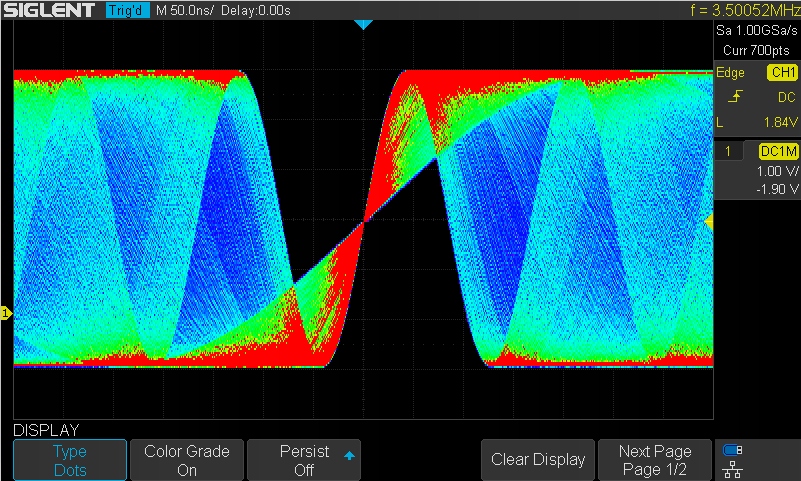This screenshot has height=481, width=801.
Task: Expand the small arrow beside Persist
Action: (x=349, y=454)
